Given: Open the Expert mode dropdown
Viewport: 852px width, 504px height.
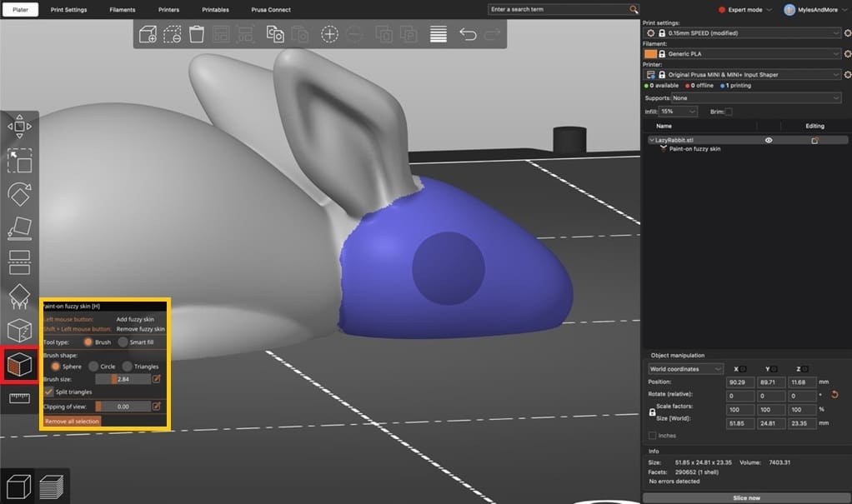Looking at the screenshot, I should [745, 10].
